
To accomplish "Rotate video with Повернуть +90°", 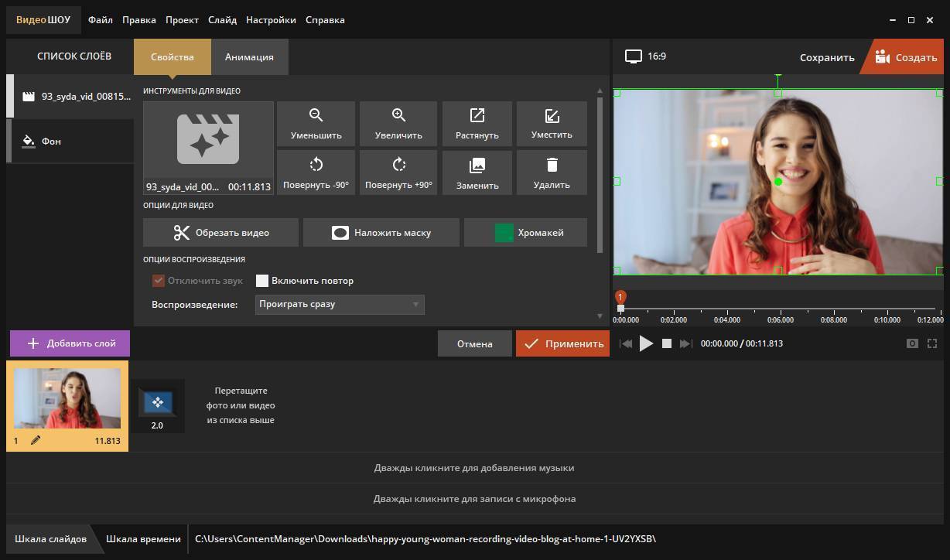I will [398, 165].
